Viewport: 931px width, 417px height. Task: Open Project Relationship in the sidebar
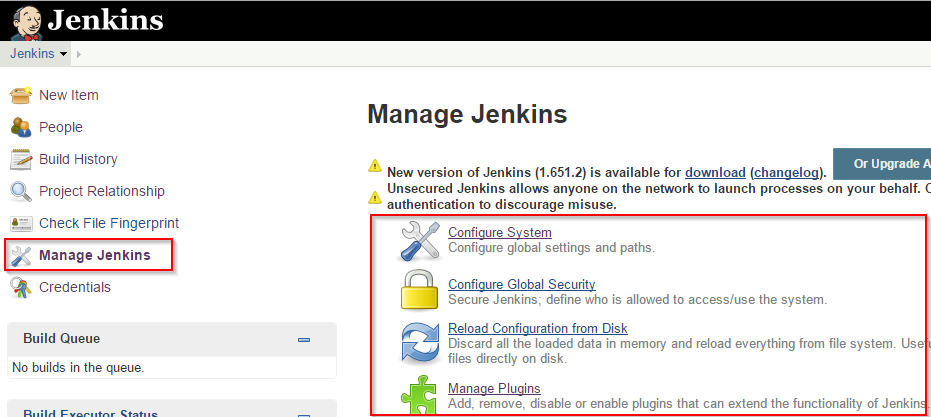click(102, 191)
